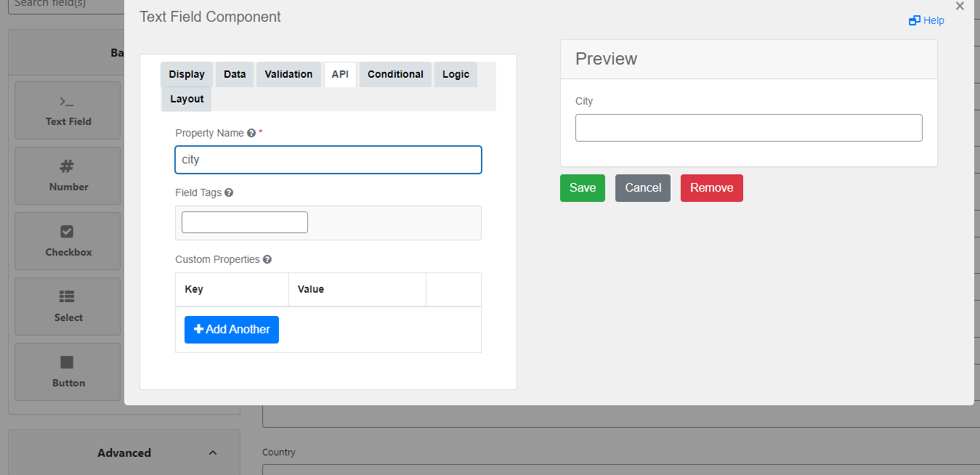This screenshot has height=475, width=980.
Task: Click the Select list icon
Action: pos(67,297)
